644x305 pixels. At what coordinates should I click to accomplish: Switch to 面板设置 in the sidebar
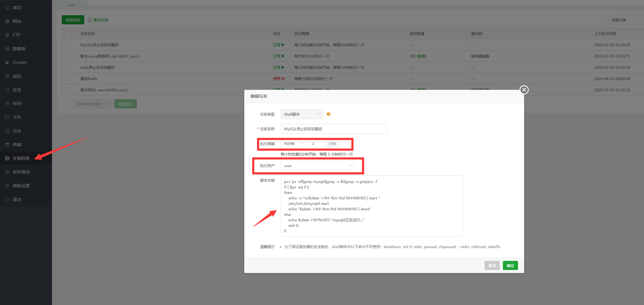(x=21, y=185)
